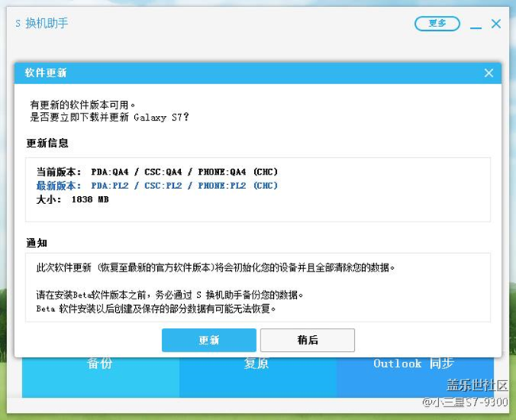The height and width of the screenshot is (420, 516).
Task: Click the 通知 heading
Action: click(x=37, y=243)
